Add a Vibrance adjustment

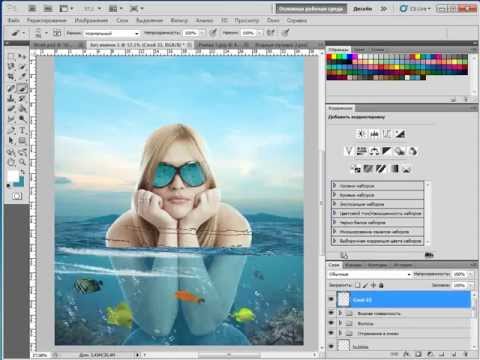click(348, 151)
